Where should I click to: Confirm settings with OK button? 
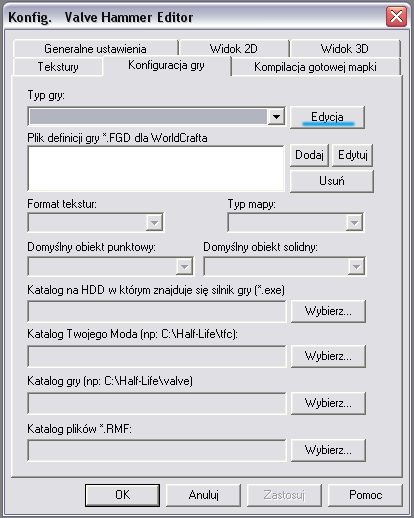click(122, 495)
